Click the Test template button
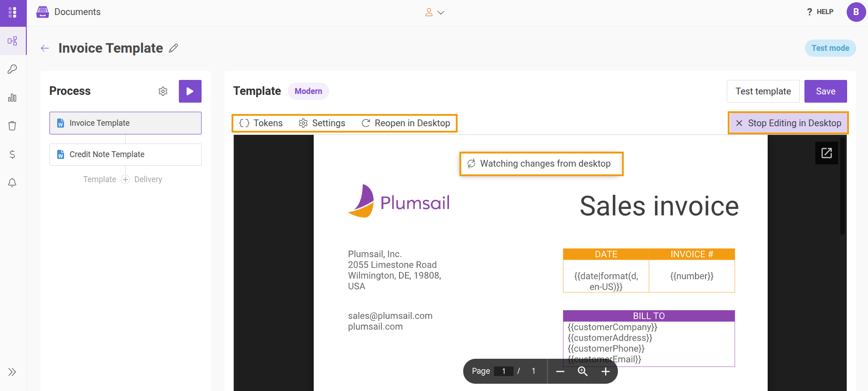This screenshot has width=868, height=391. (x=763, y=91)
